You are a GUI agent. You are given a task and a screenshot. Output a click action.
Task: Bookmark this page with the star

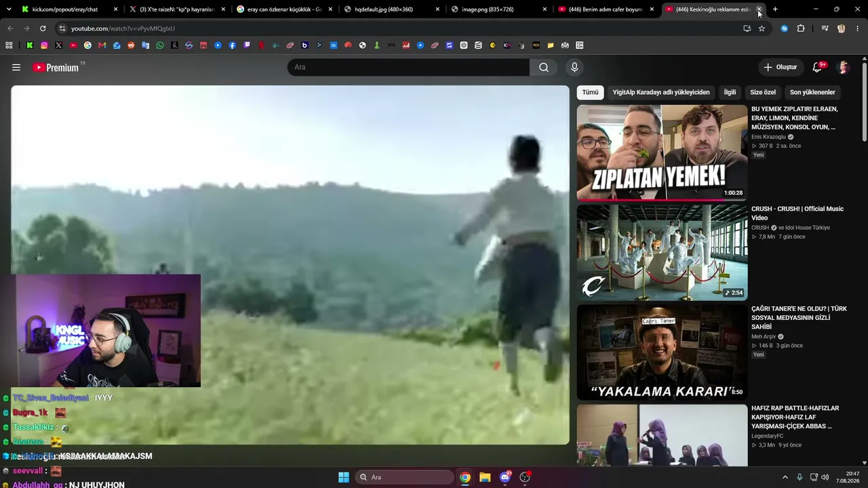point(762,28)
